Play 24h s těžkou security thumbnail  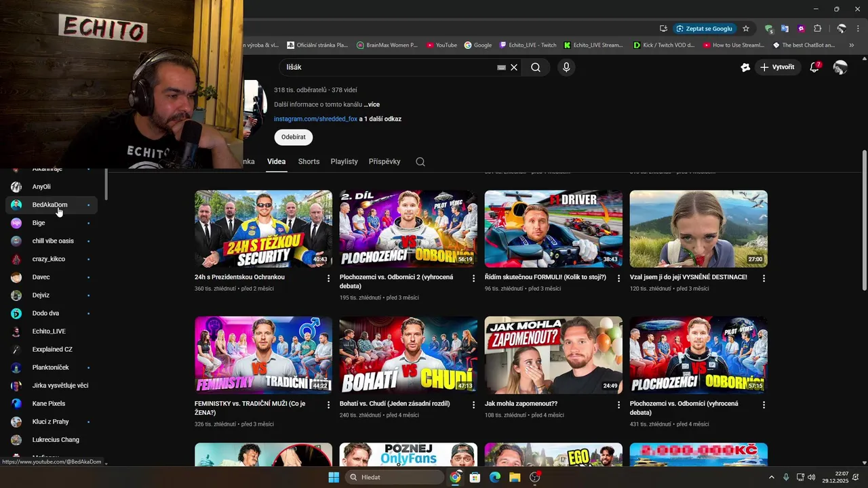pyautogui.click(x=263, y=228)
